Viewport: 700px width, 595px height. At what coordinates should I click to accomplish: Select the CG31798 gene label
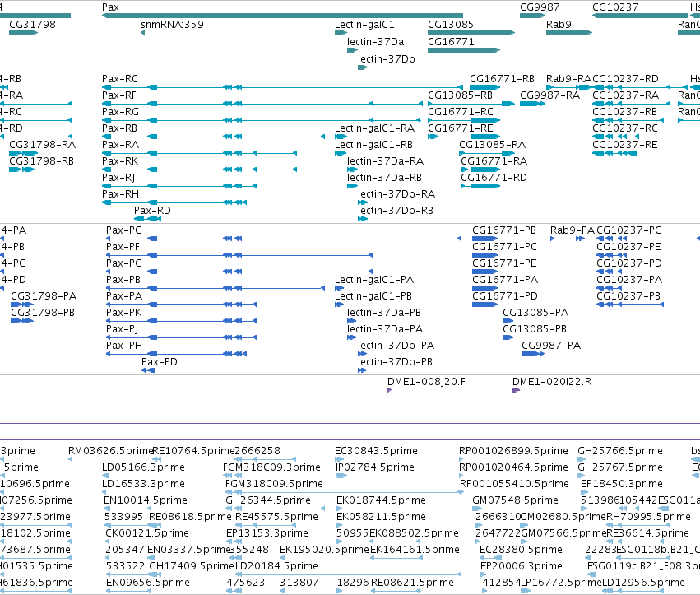click(32, 25)
